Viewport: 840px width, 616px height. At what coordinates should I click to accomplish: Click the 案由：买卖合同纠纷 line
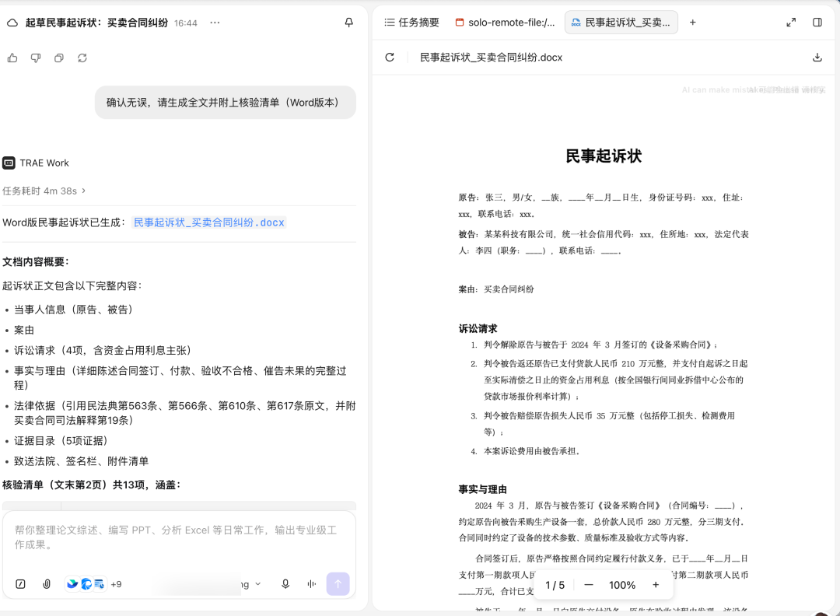point(496,289)
